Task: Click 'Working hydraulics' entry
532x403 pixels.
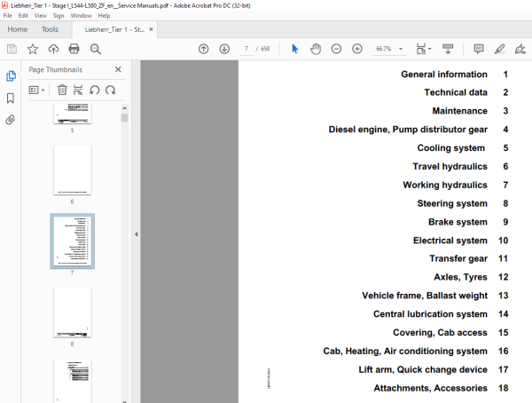Action: (445, 185)
